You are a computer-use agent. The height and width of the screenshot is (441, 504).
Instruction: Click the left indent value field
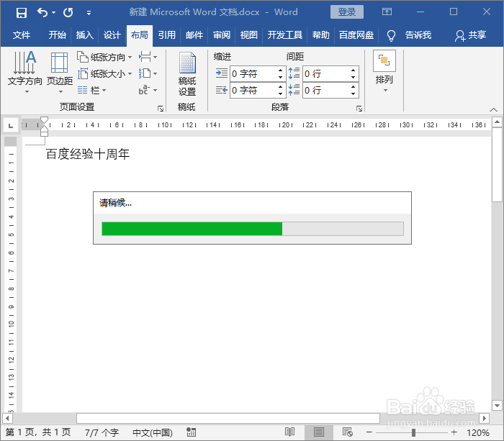point(253,74)
